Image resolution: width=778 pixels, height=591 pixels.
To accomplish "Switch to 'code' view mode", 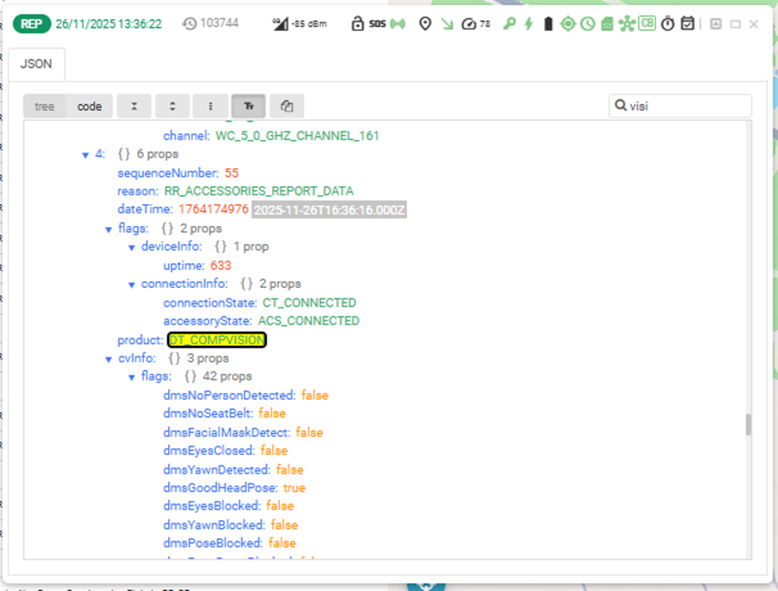I will (x=90, y=106).
